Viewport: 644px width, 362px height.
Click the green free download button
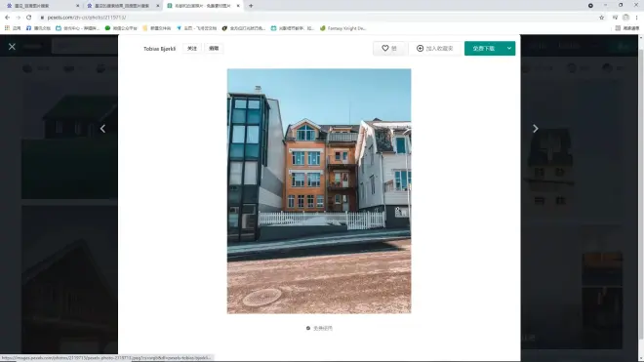click(484, 48)
